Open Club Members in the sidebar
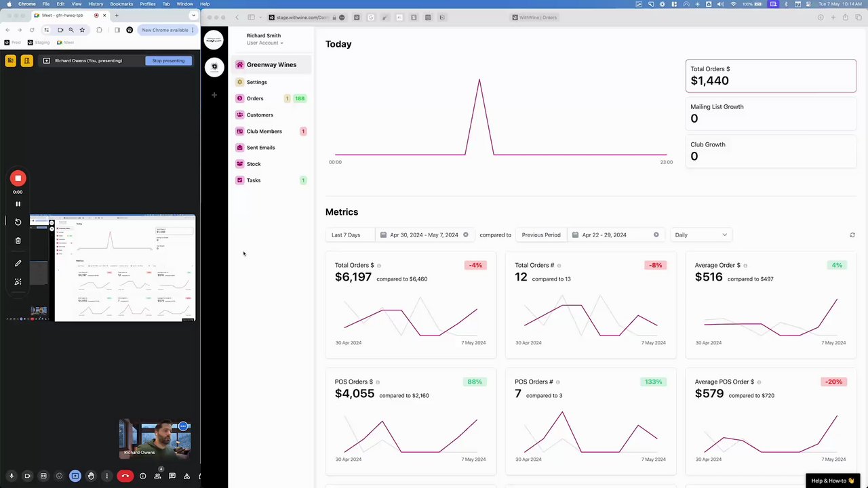 coord(264,131)
